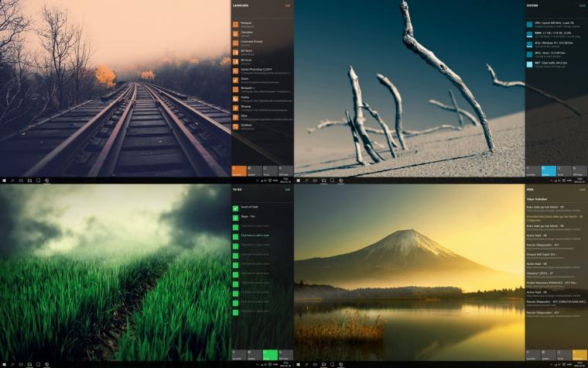Launch Winamp from the Launcher panel

(x=246, y=106)
